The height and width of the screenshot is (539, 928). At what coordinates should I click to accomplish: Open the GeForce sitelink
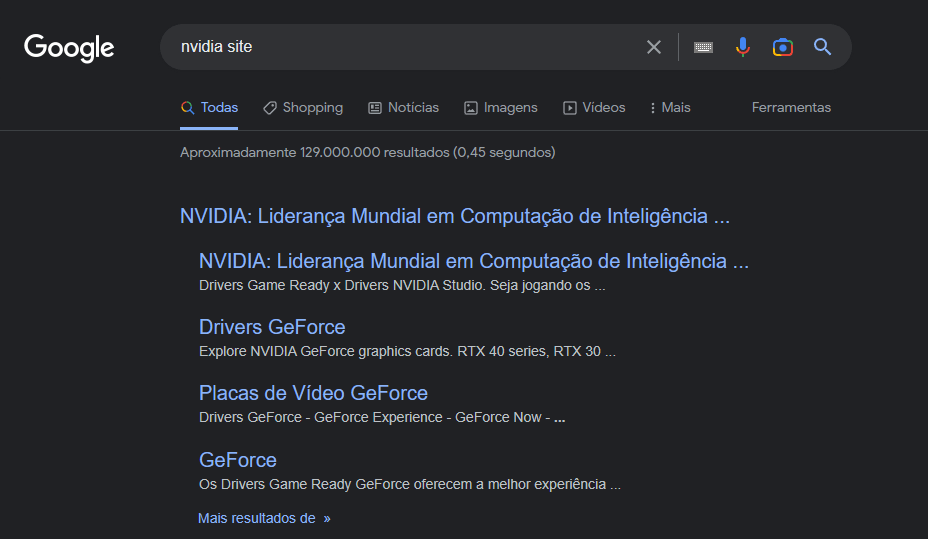point(238,460)
